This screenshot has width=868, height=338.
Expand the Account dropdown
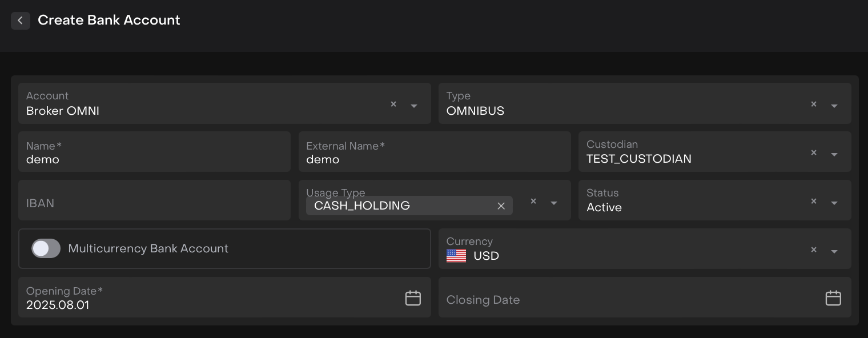point(414,106)
